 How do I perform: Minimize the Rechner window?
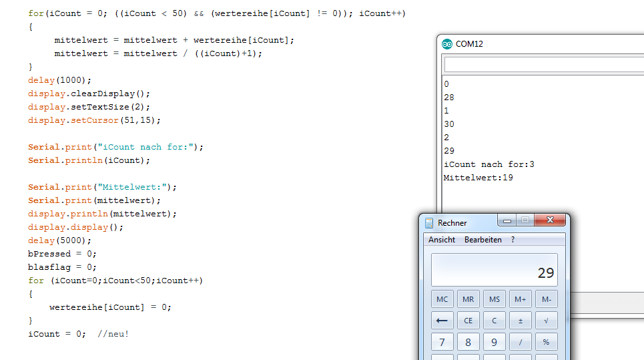tap(507, 220)
